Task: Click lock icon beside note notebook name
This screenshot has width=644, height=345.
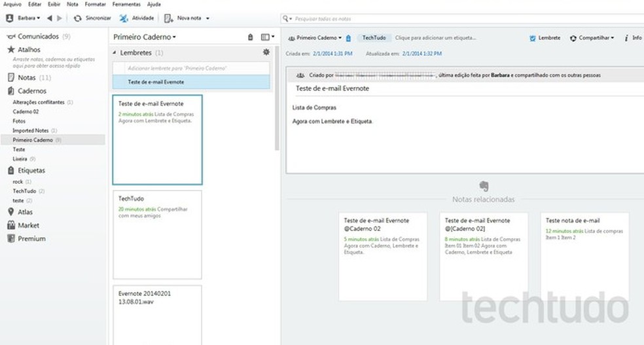Action: (x=348, y=38)
